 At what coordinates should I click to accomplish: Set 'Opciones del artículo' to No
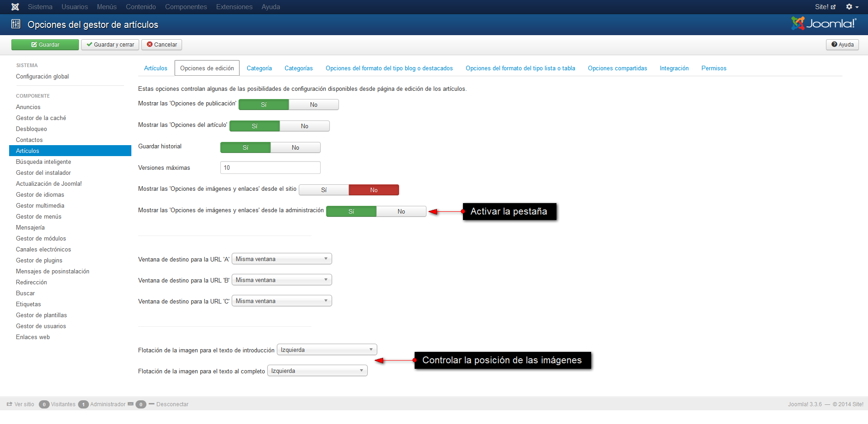pyautogui.click(x=305, y=126)
